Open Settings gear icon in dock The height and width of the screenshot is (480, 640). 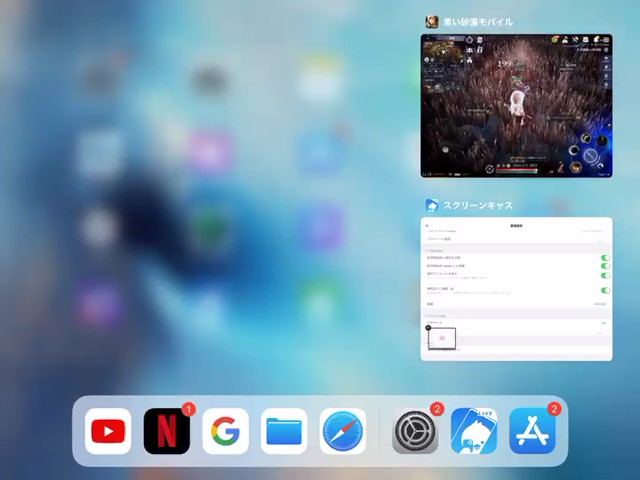tap(415, 431)
